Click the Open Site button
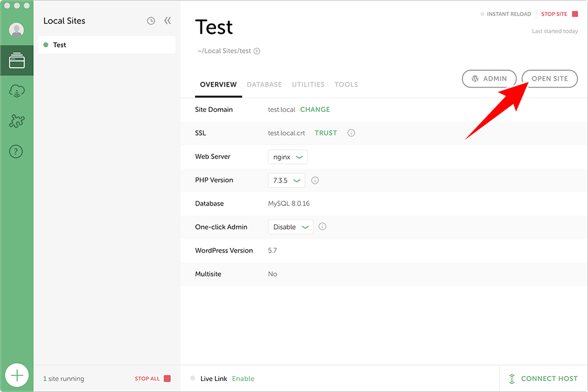Viewport: 588px width, 392px height. click(x=550, y=79)
